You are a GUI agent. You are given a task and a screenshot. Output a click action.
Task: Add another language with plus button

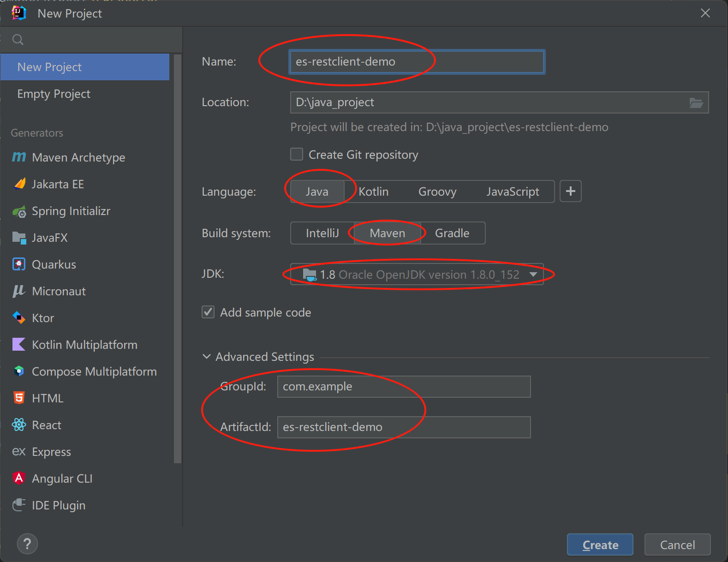[x=571, y=191]
